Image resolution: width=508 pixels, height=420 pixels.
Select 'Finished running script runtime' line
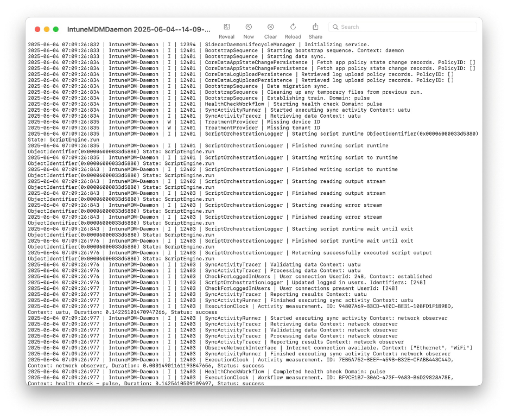point(208,149)
